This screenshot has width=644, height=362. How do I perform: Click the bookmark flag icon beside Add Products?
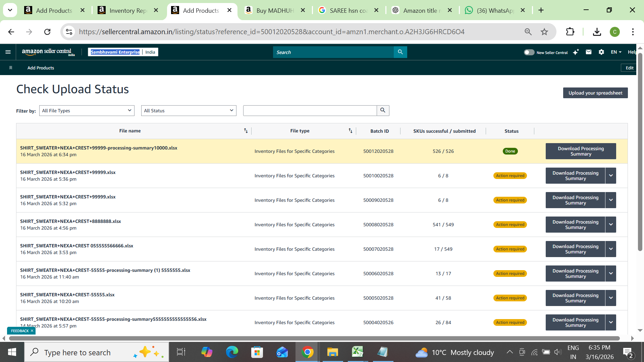tap(11, 68)
